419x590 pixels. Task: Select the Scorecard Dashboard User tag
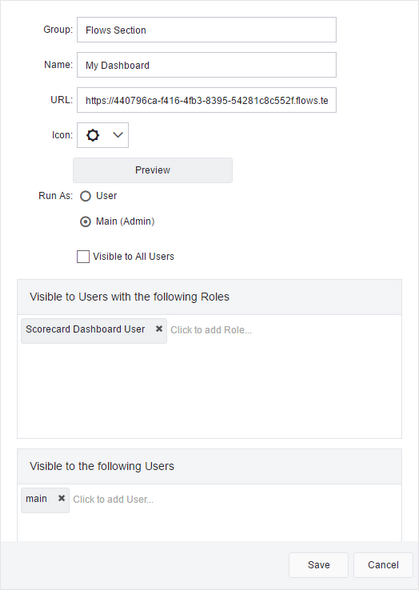[85, 329]
